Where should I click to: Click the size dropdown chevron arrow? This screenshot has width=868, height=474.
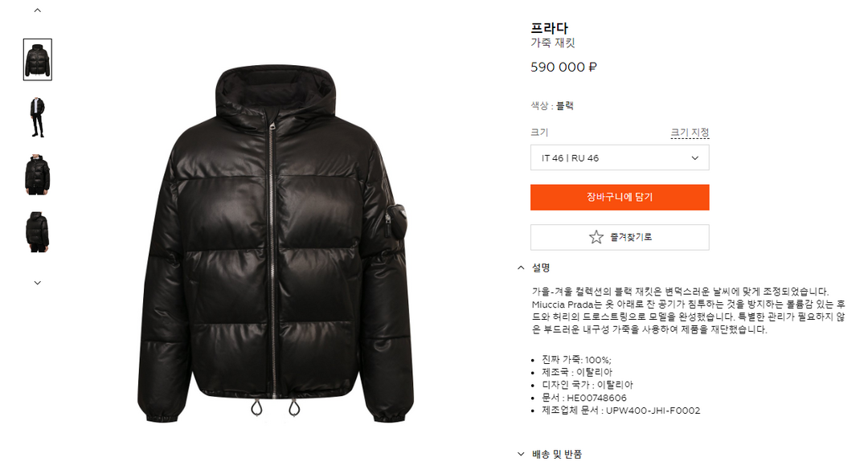click(x=694, y=158)
